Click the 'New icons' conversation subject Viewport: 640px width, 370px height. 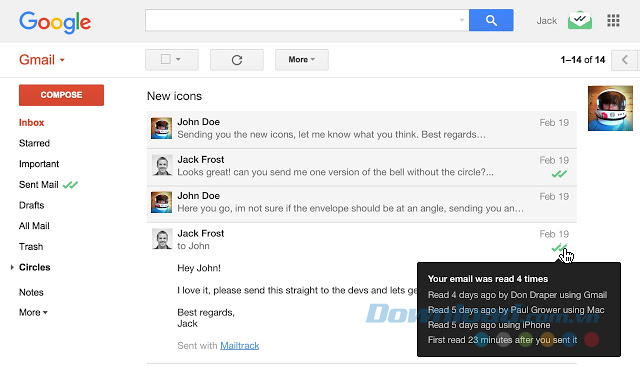pyautogui.click(x=174, y=96)
